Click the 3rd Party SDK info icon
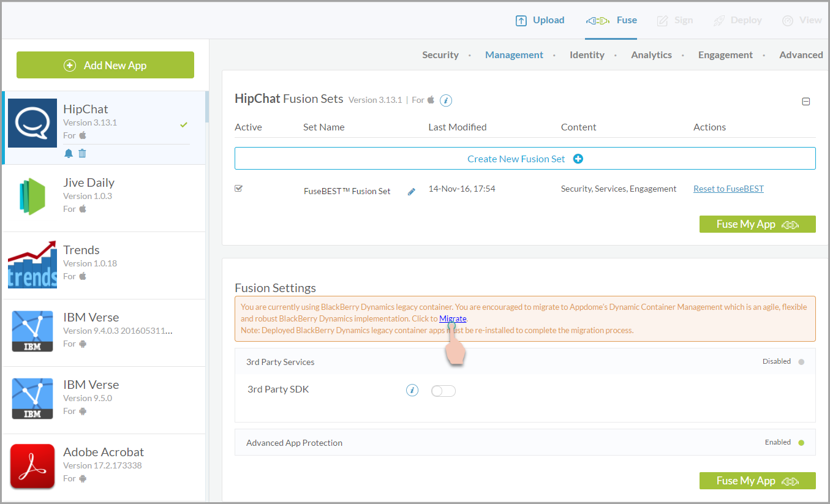Viewport: 830px width, 504px height. coord(412,390)
